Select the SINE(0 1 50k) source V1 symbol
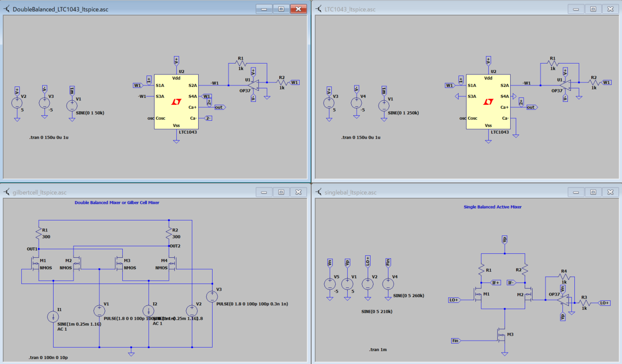622x364 pixels. (72, 105)
